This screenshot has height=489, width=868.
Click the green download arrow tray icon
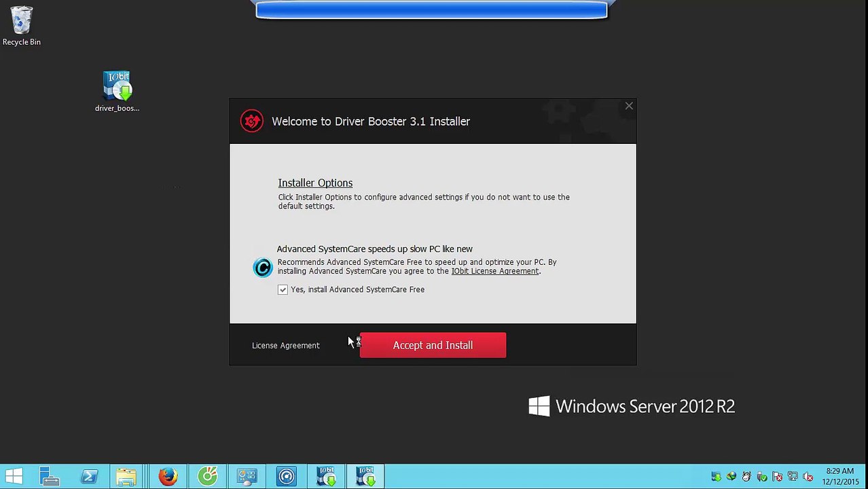[x=716, y=477]
